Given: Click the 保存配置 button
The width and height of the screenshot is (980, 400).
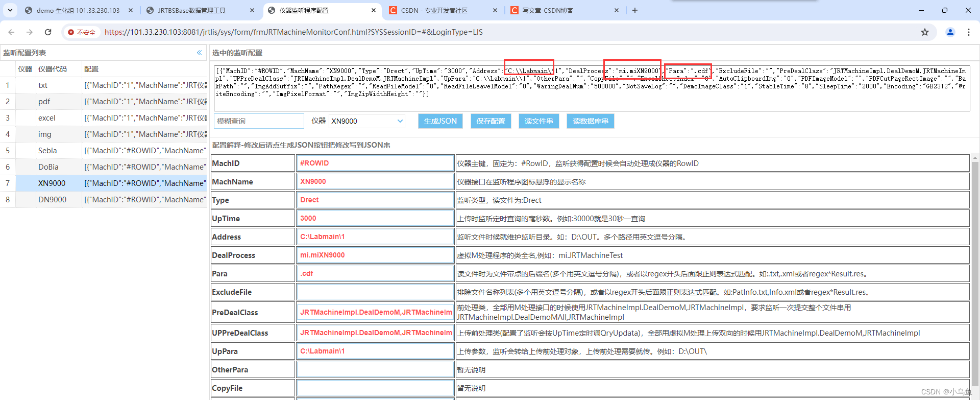Looking at the screenshot, I should tap(491, 121).
